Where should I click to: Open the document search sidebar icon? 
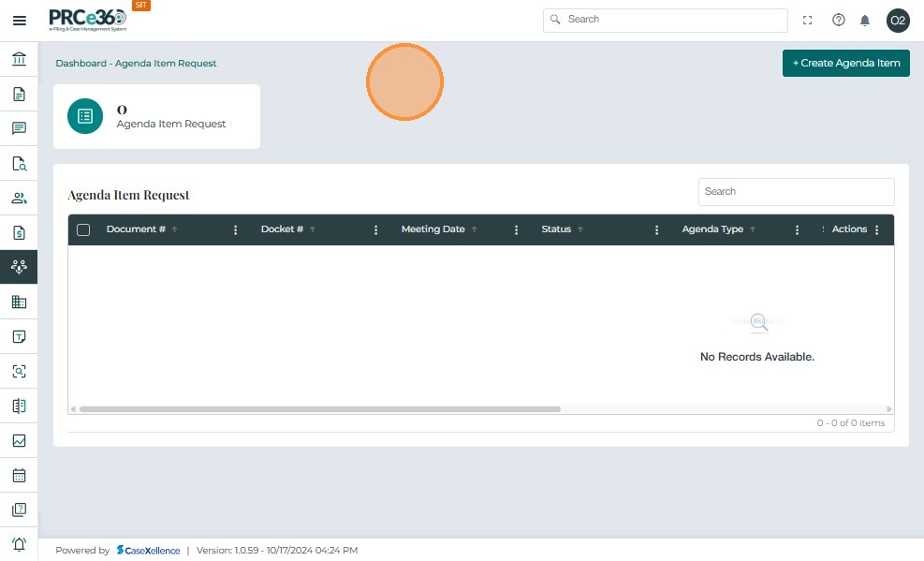click(19, 163)
